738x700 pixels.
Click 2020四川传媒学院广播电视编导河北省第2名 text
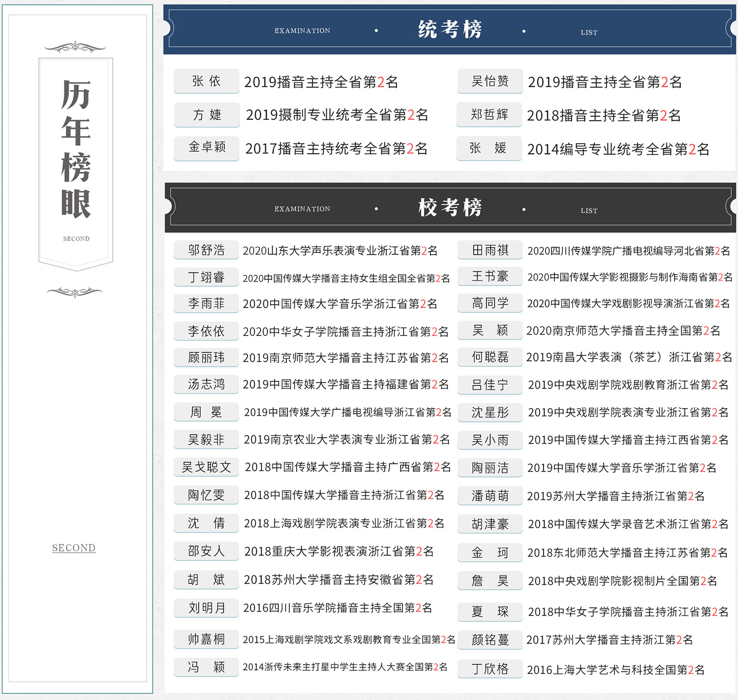[x=629, y=251]
